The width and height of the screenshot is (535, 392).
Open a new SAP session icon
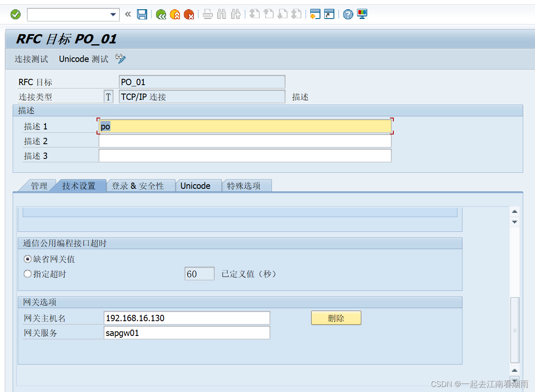pyautogui.click(x=315, y=14)
